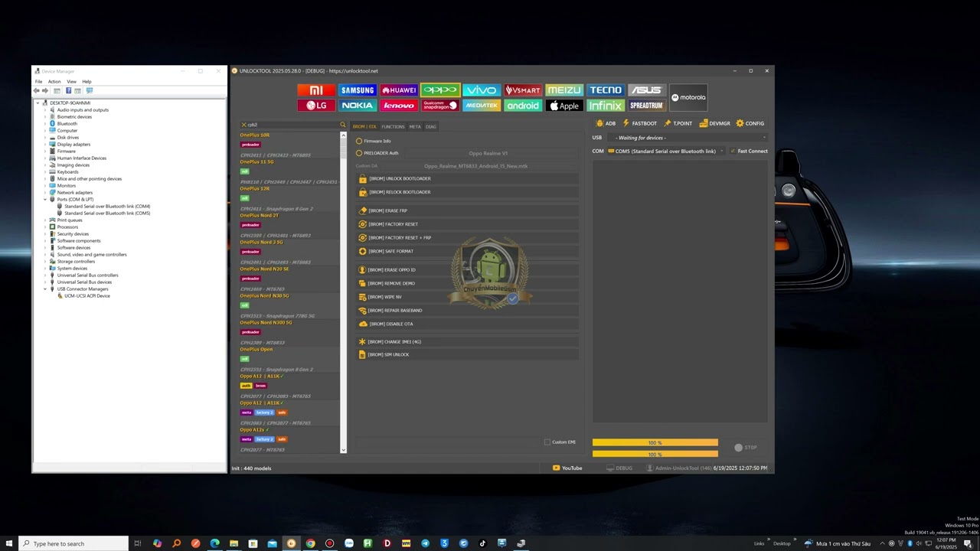Screen dimensions: 980x551
Task: Select the Samsung brand logo
Action: (358, 90)
